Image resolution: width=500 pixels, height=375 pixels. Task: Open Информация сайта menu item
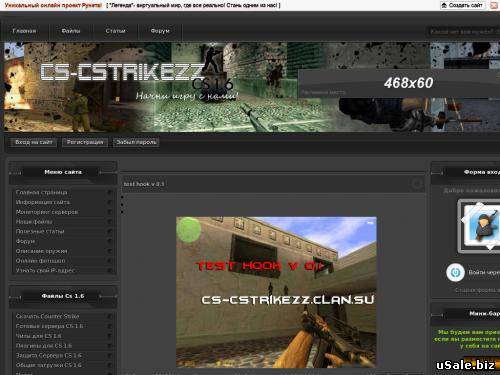click(43, 202)
